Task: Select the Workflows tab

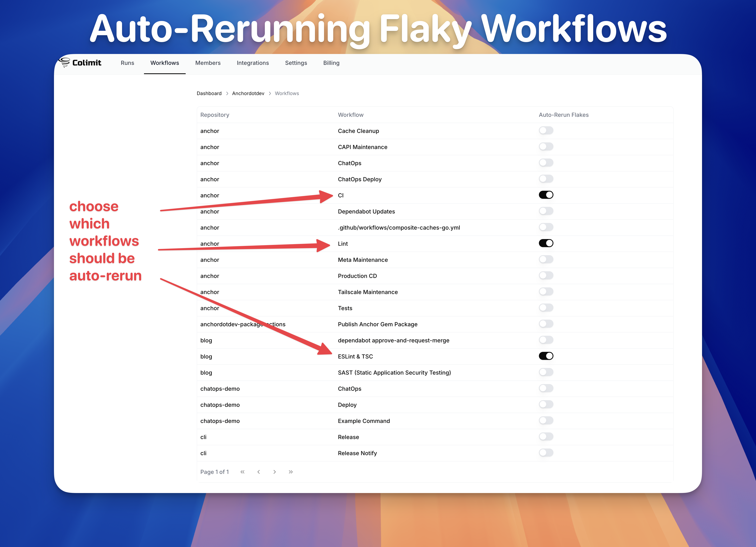Action: [165, 63]
